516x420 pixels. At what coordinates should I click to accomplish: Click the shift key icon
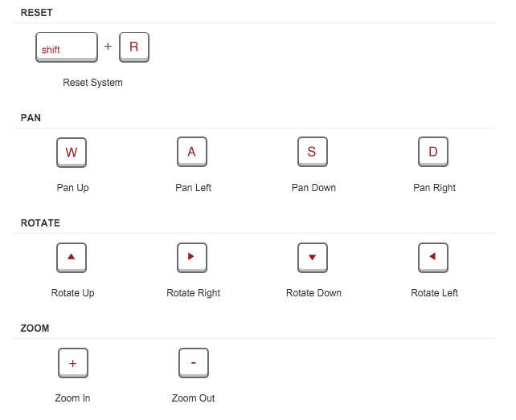pos(67,47)
